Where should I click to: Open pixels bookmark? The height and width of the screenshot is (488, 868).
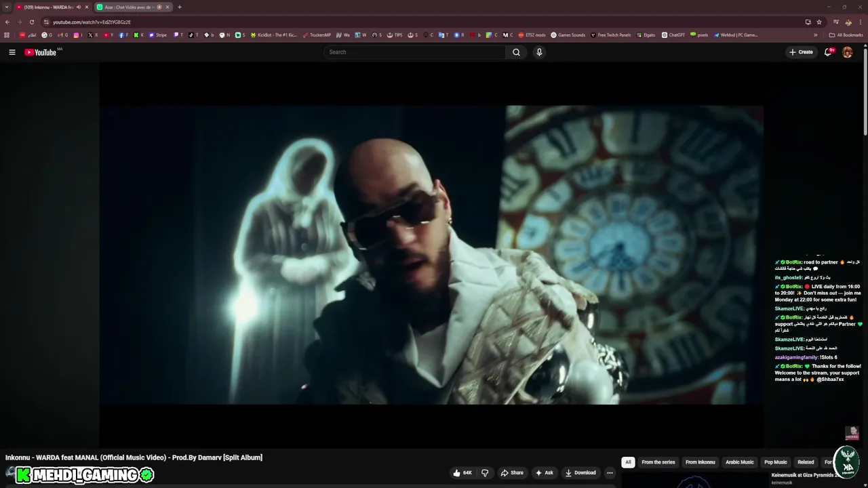(x=699, y=35)
